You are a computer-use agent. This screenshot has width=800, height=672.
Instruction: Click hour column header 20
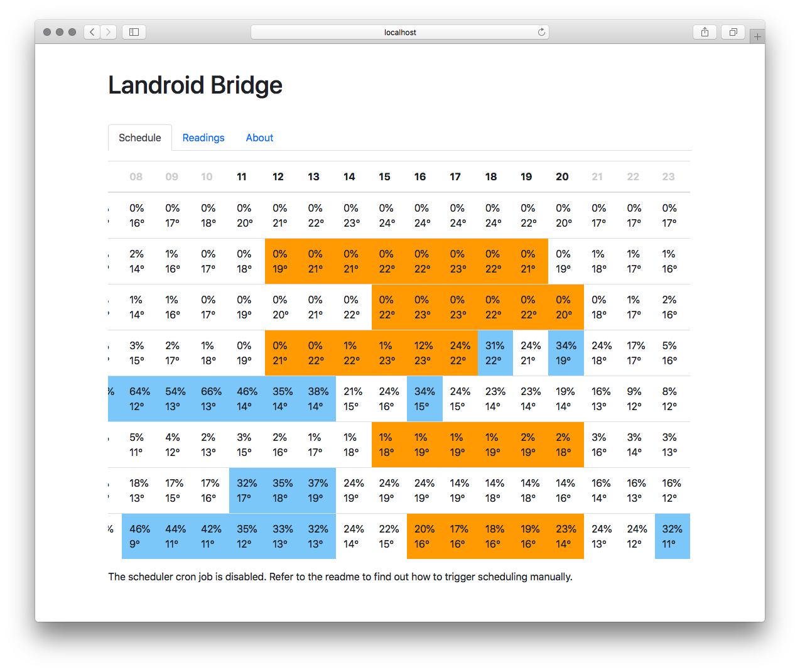pyautogui.click(x=562, y=176)
